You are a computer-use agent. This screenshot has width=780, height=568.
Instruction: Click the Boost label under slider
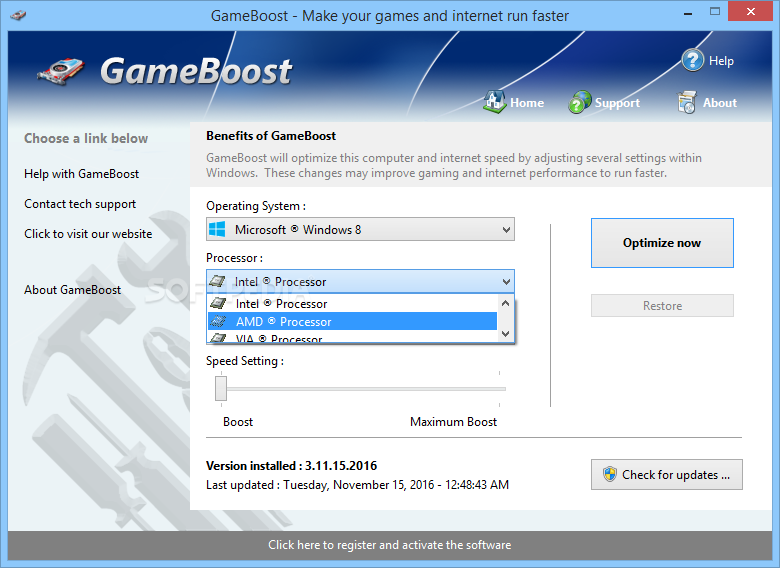[x=238, y=422]
